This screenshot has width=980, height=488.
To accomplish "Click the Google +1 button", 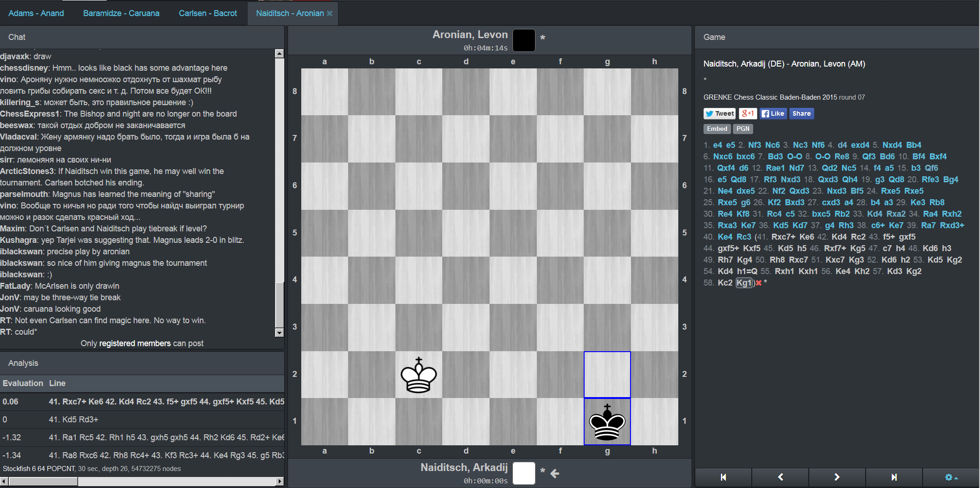I will point(748,113).
